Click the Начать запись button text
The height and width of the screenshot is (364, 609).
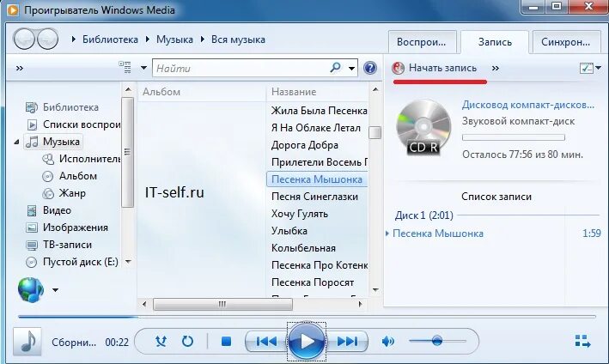coord(442,68)
